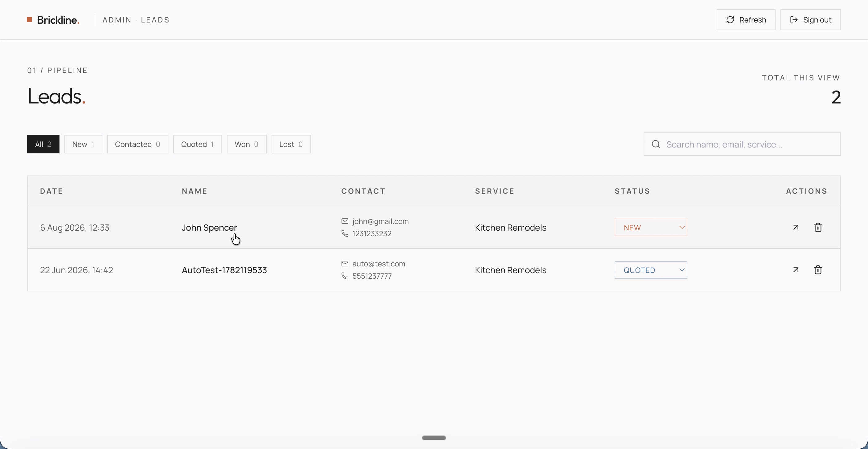Image resolution: width=868 pixels, height=449 pixels.
Task: Delete John Spencer lead with trash icon
Action: click(x=818, y=227)
